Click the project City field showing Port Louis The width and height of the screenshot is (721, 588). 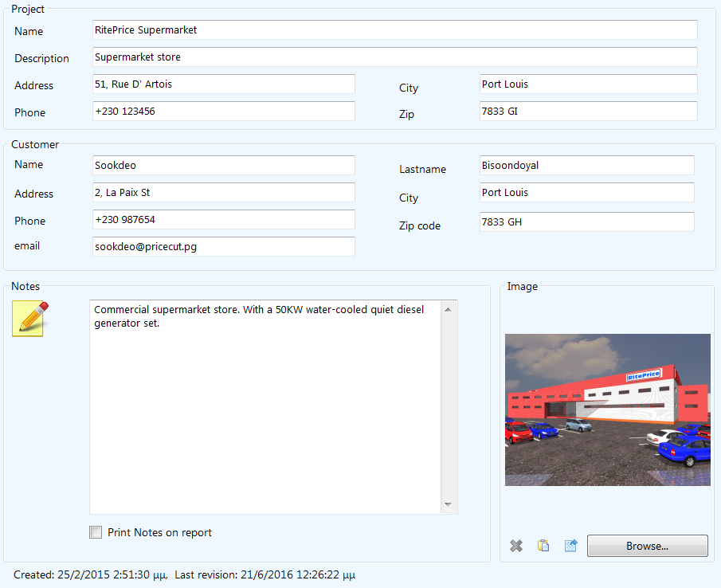click(x=587, y=84)
